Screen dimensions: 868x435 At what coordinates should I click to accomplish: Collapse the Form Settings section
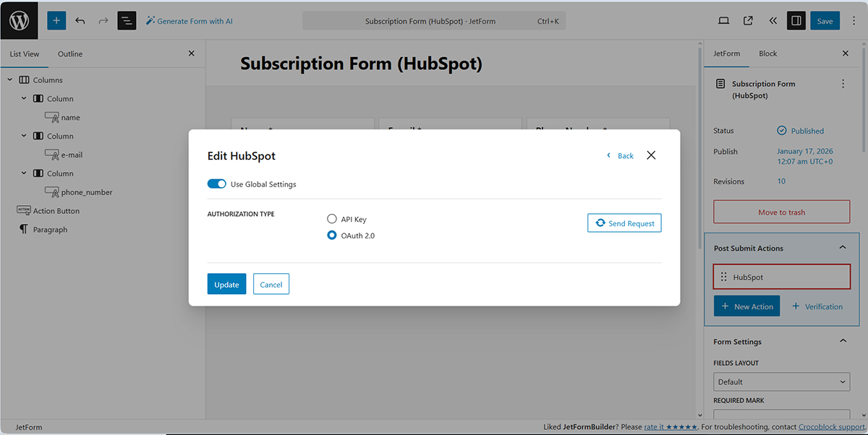click(843, 341)
